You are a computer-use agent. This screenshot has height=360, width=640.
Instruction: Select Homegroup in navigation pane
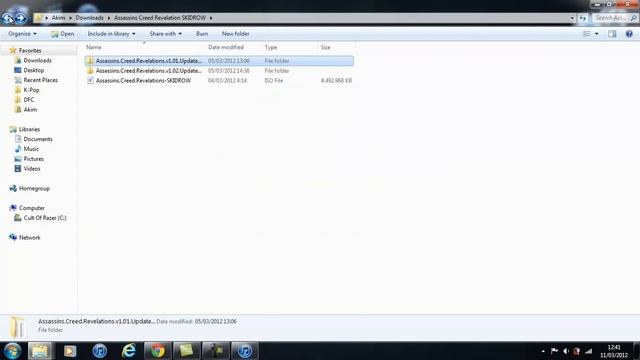[x=34, y=188]
